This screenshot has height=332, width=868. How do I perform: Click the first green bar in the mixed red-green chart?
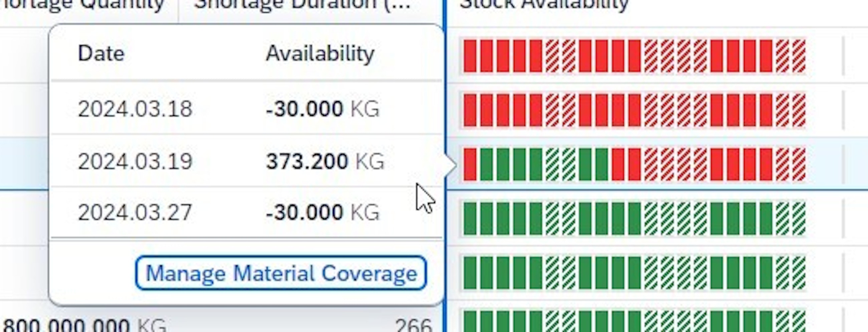(486, 164)
